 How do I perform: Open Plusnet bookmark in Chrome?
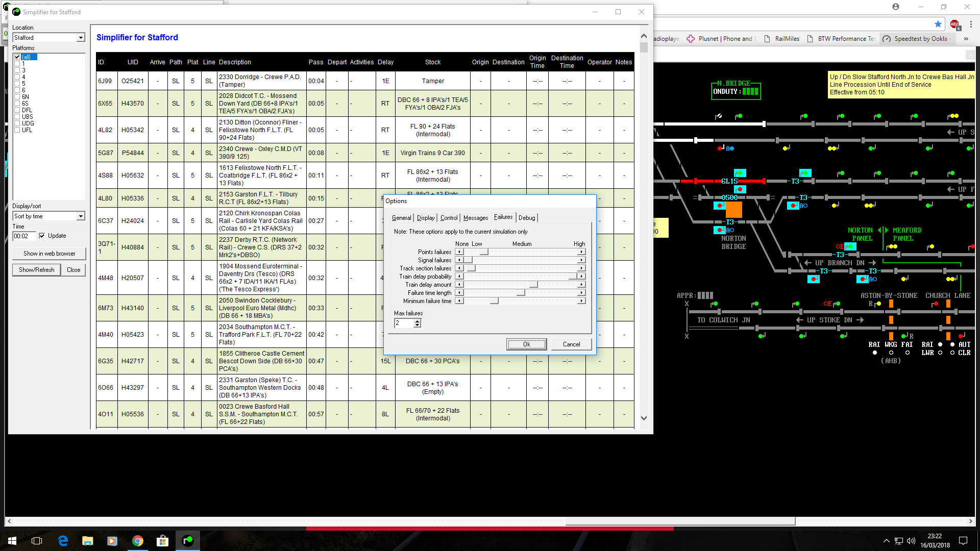pos(722,39)
